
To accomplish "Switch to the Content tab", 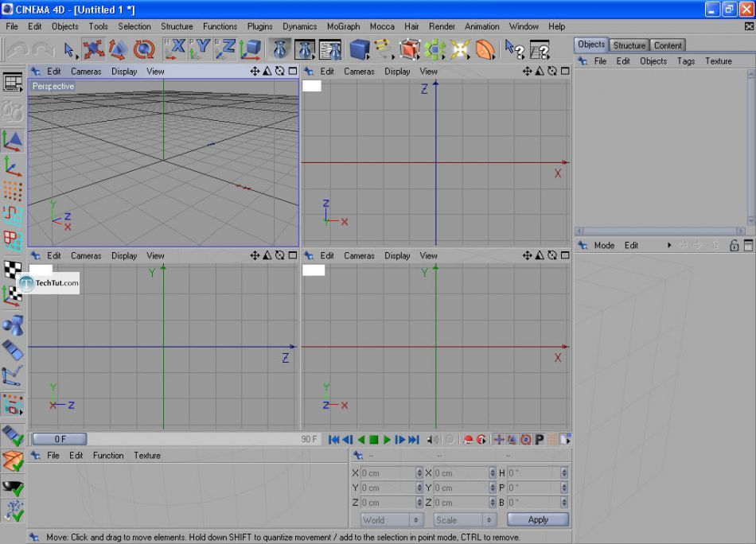I will click(668, 45).
